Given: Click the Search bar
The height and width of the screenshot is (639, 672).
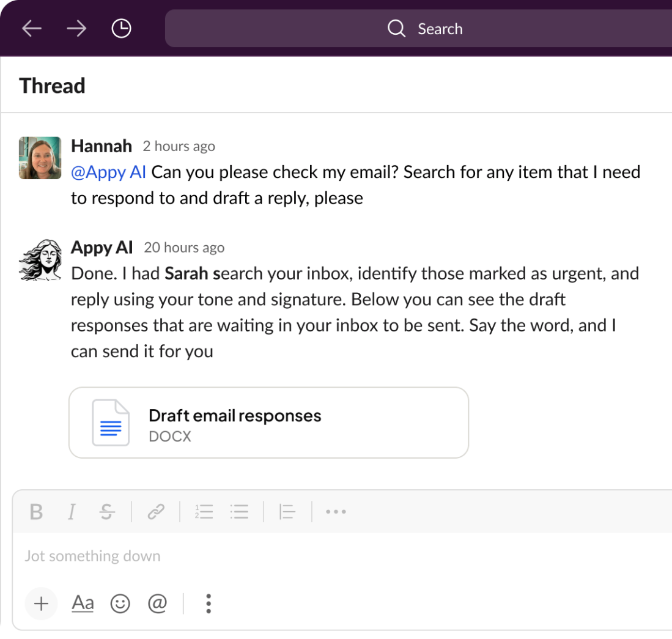Looking at the screenshot, I should pyautogui.click(x=418, y=29).
